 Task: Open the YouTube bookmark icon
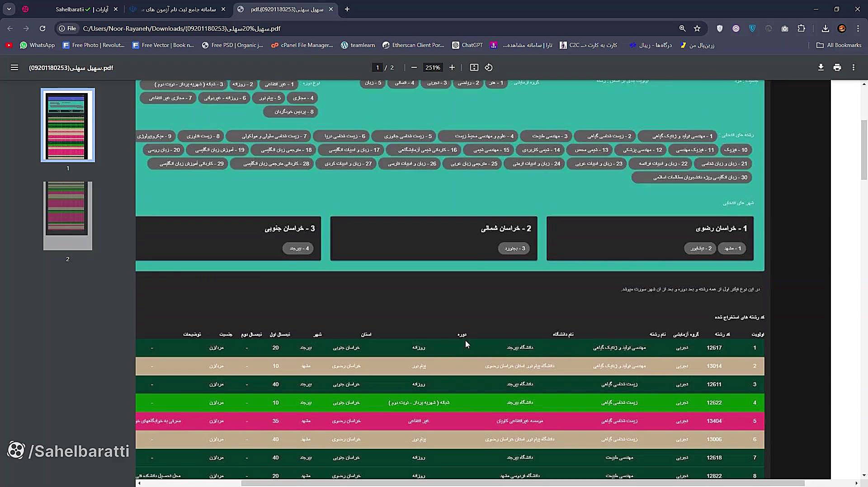[x=9, y=45]
